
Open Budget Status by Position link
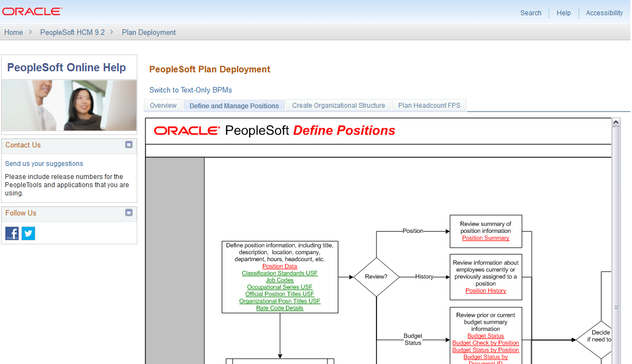pyautogui.click(x=485, y=350)
